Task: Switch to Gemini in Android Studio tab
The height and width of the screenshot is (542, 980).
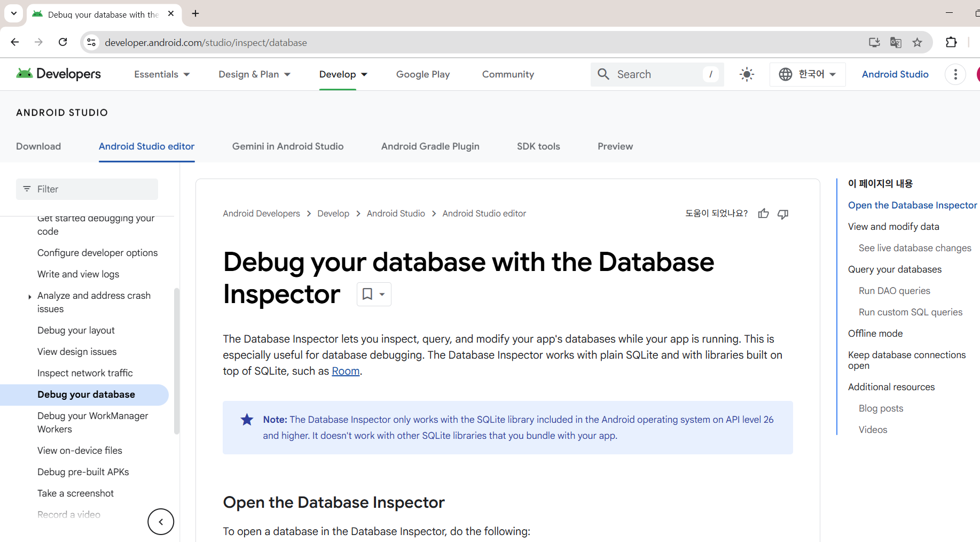Action: click(x=288, y=146)
